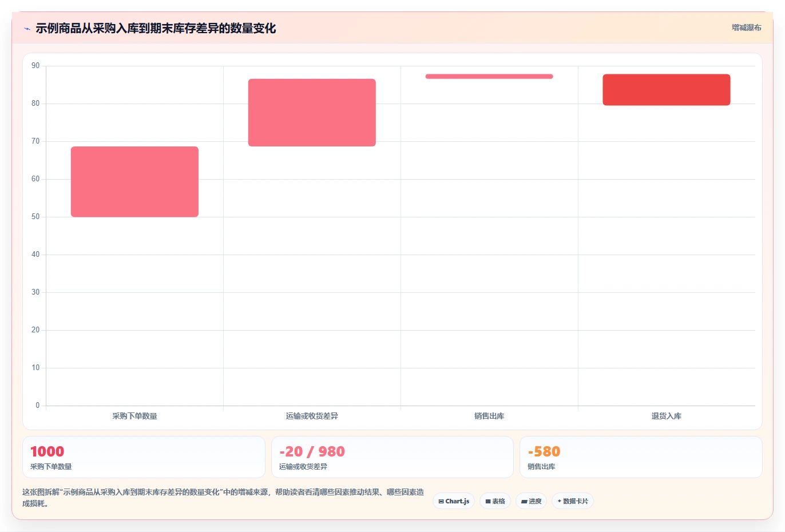
Task: Click the -580 stat value
Action: (544, 451)
